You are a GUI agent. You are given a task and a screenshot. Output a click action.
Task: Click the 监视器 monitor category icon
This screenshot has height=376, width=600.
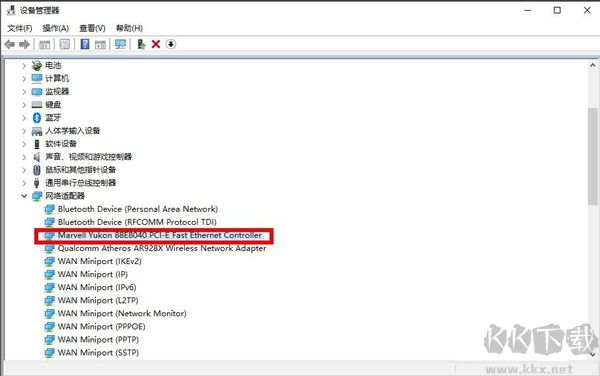click(37, 91)
